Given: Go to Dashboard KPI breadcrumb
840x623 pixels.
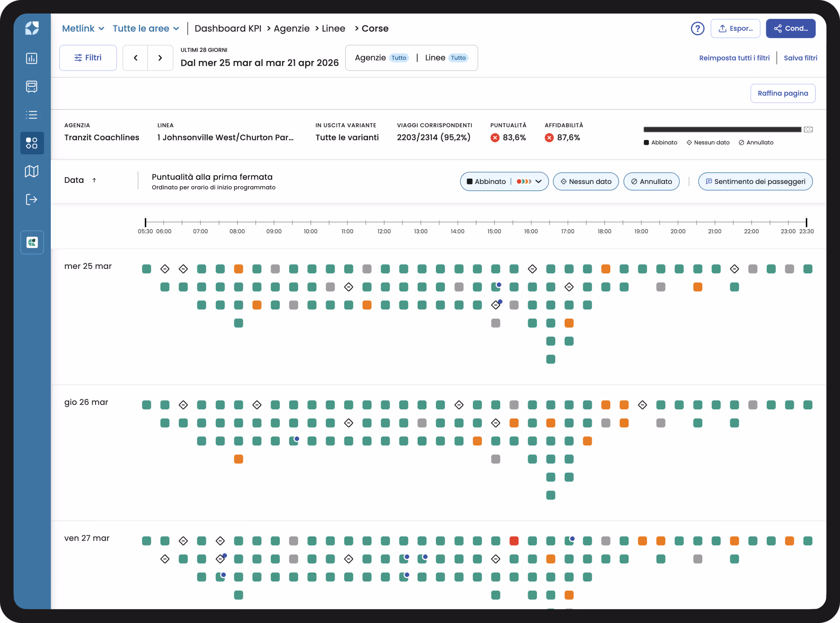Looking at the screenshot, I should coord(228,28).
